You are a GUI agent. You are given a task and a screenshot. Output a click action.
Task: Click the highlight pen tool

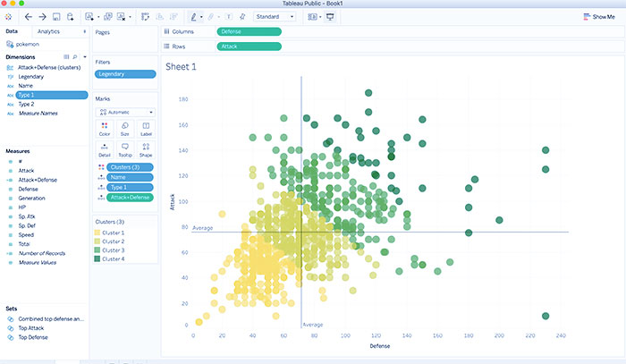194,17
